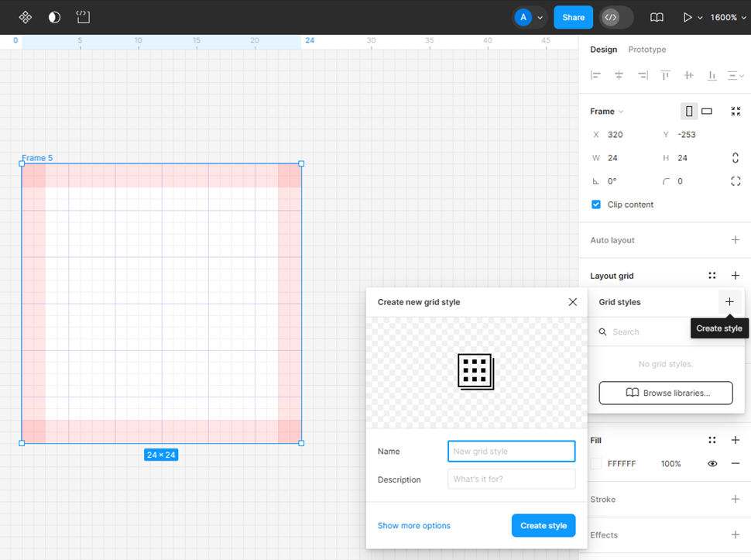The width and height of the screenshot is (751, 560).
Task: Open Fill styles four-dot icon
Action: (x=712, y=440)
